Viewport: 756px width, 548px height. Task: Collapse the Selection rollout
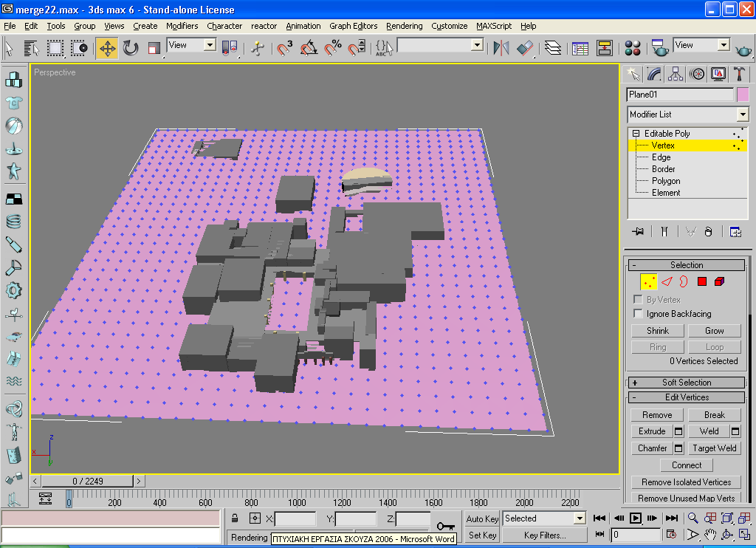click(x=687, y=265)
